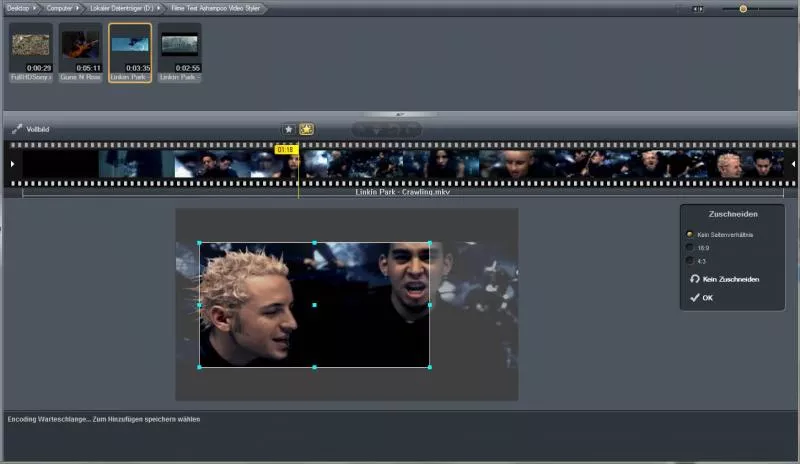Click the center crop handle
The width and height of the screenshot is (800, 464).
[314, 305]
